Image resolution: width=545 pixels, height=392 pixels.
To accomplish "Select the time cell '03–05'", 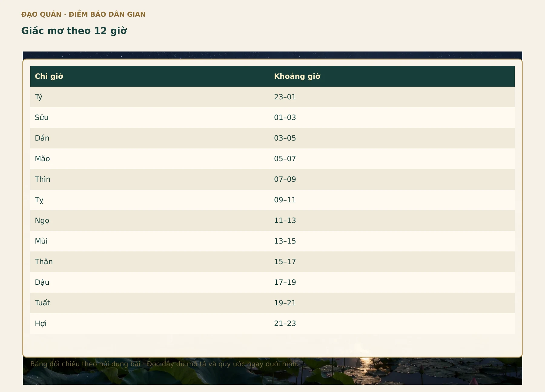I will [392, 138].
